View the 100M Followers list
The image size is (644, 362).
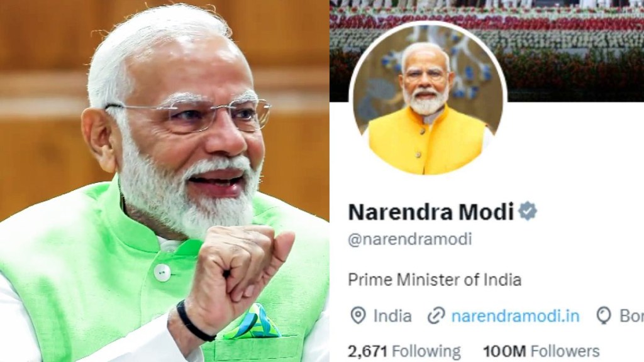pyautogui.click(x=541, y=351)
